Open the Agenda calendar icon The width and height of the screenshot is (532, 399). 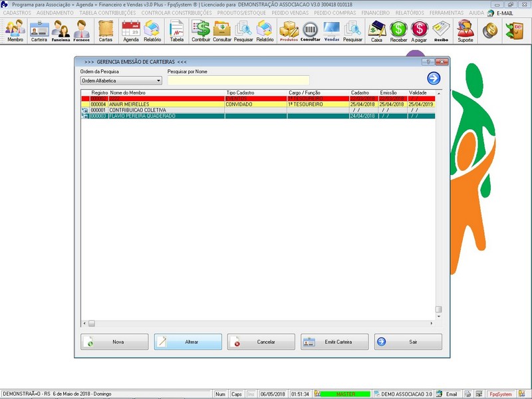(131, 31)
